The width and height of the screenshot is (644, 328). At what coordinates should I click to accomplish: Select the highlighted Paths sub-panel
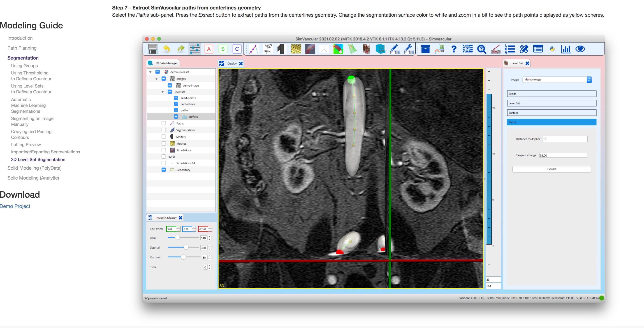point(551,122)
